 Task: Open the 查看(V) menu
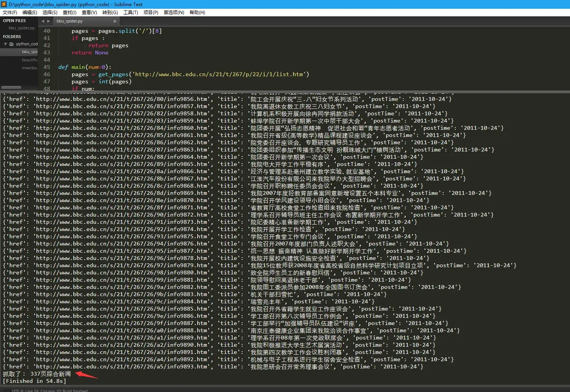click(89, 13)
